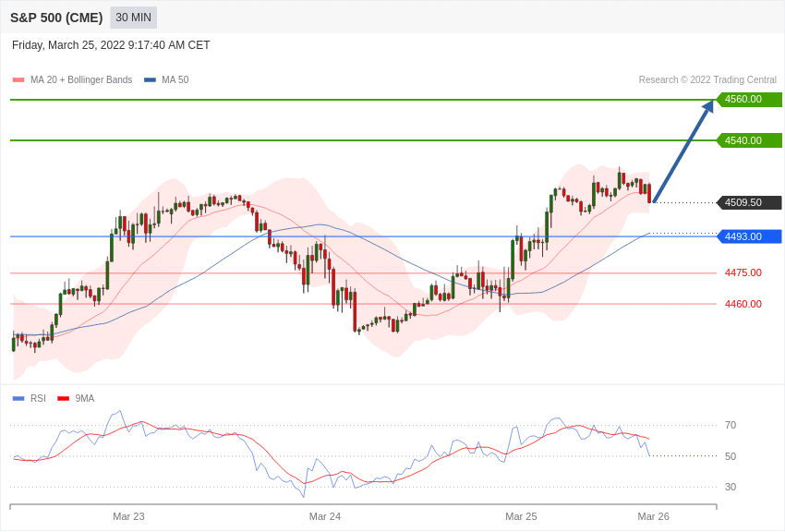Image resolution: width=785 pixels, height=532 pixels.
Task: Open the Research Trading Central credit
Action: [x=707, y=80]
